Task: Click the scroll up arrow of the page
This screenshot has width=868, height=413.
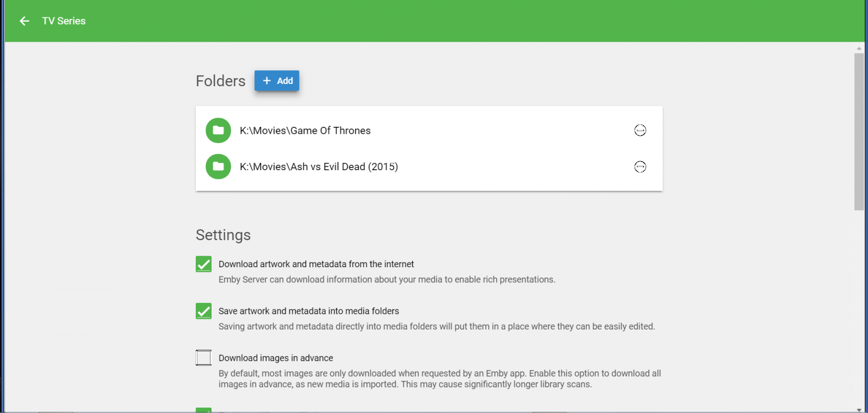Action: point(859,48)
